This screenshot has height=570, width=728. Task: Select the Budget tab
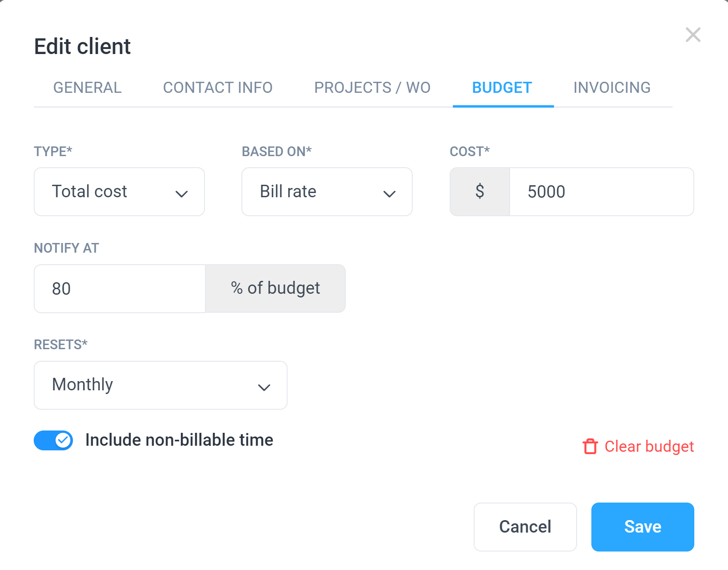click(x=502, y=88)
